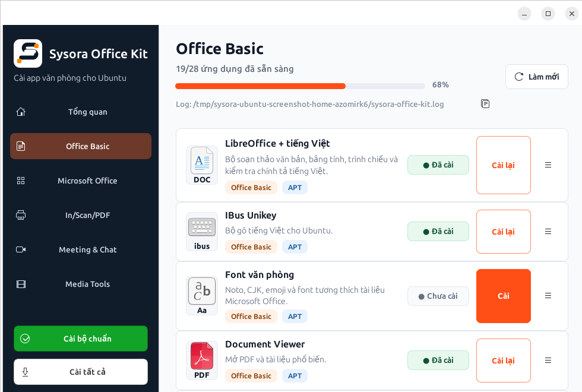Image resolution: width=582 pixels, height=392 pixels.
Task: Click the Đã cài status of Document Viewer
Action: pos(438,360)
